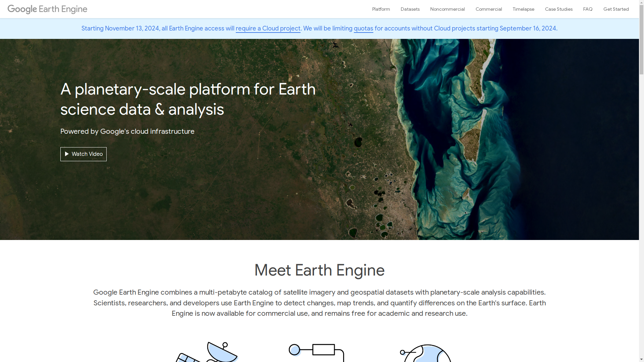Click the Google Earth Engine logo
This screenshot has width=644, height=362.
pyautogui.click(x=47, y=9)
